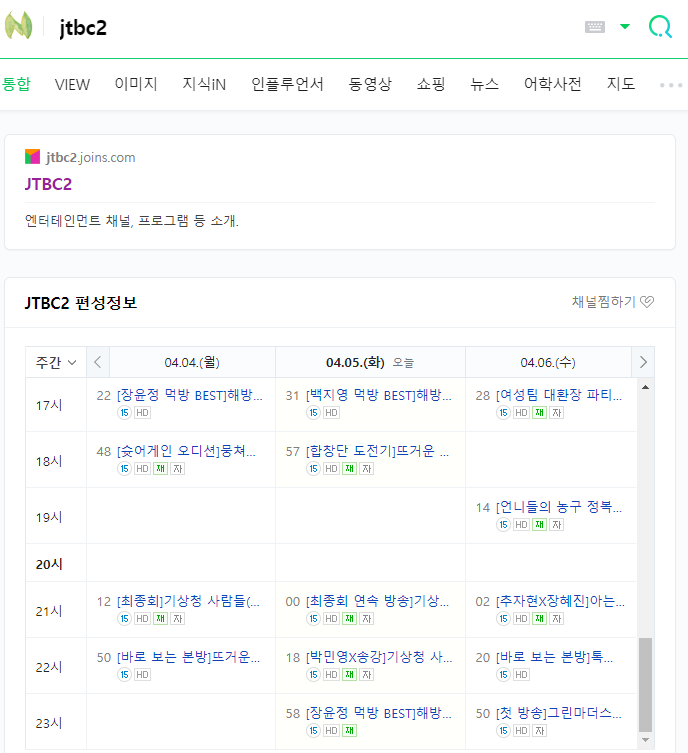Open the 어학사전 tab
This screenshot has width=688, height=753.
pyautogui.click(x=553, y=84)
